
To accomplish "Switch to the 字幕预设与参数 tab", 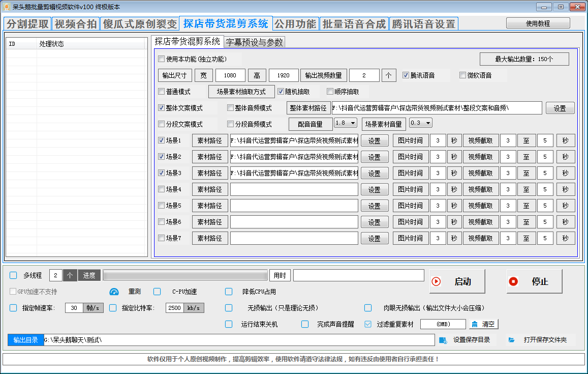I will click(254, 42).
